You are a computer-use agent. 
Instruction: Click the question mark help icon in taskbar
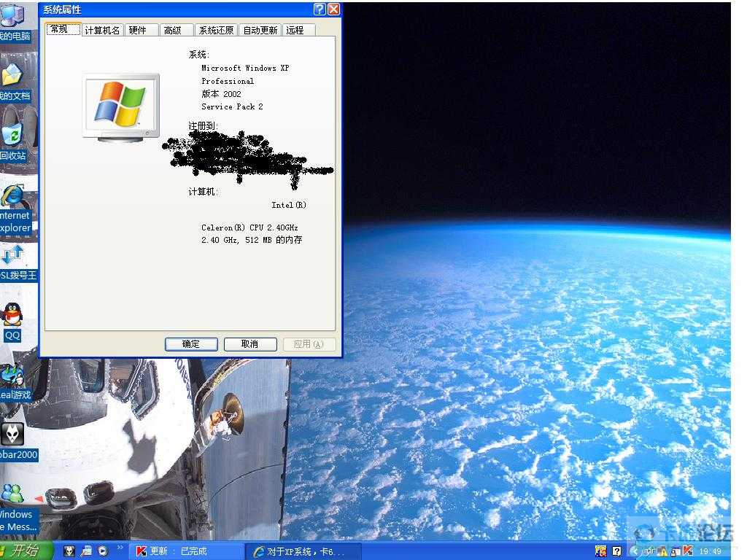(x=616, y=551)
